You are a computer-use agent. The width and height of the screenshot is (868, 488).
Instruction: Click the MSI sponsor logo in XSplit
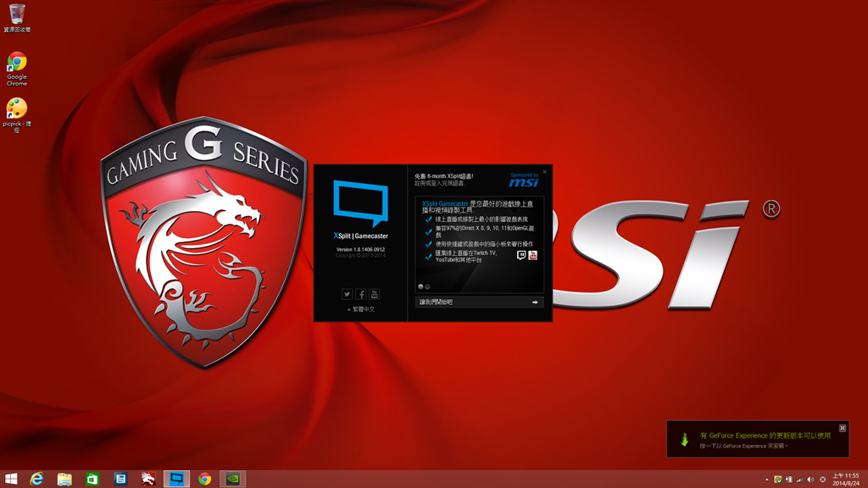point(524,182)
